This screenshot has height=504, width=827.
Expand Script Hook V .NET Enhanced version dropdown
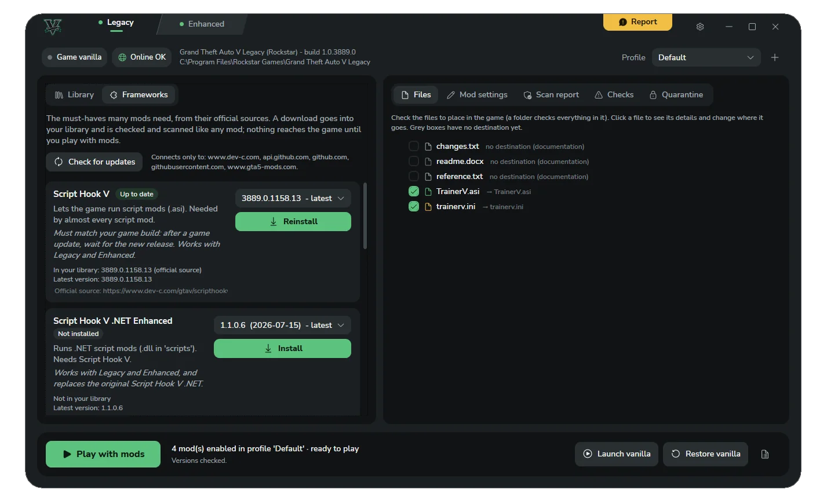click(x=282, y=325)
